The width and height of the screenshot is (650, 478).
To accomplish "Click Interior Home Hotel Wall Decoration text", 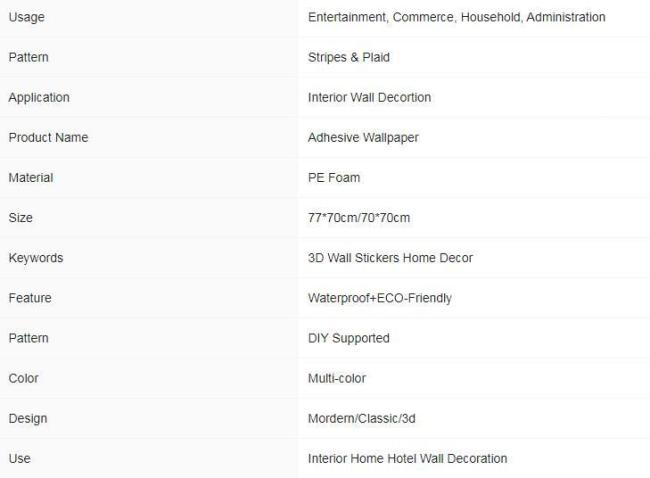I will [407, 459].
